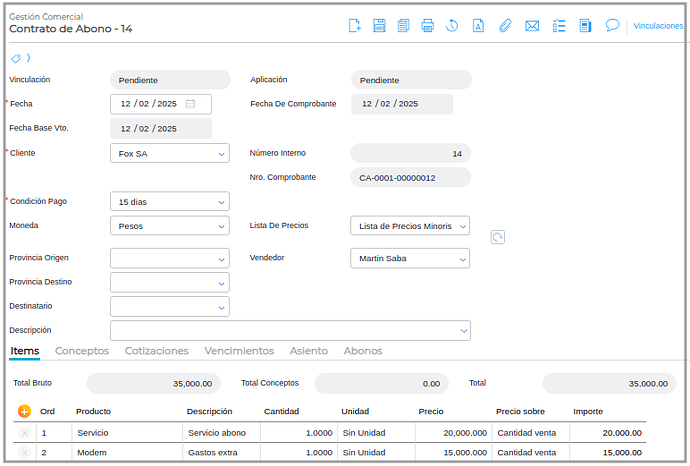This screenshot has height=466, width=690.
Task: Open the Moneda dropdown set to Pesos
Action: (169, 226)
